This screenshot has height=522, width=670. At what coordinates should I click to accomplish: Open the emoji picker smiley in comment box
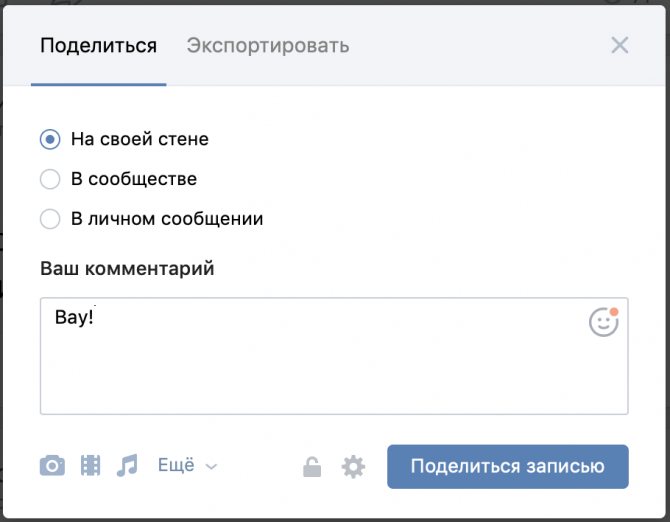tap(604, 322)
